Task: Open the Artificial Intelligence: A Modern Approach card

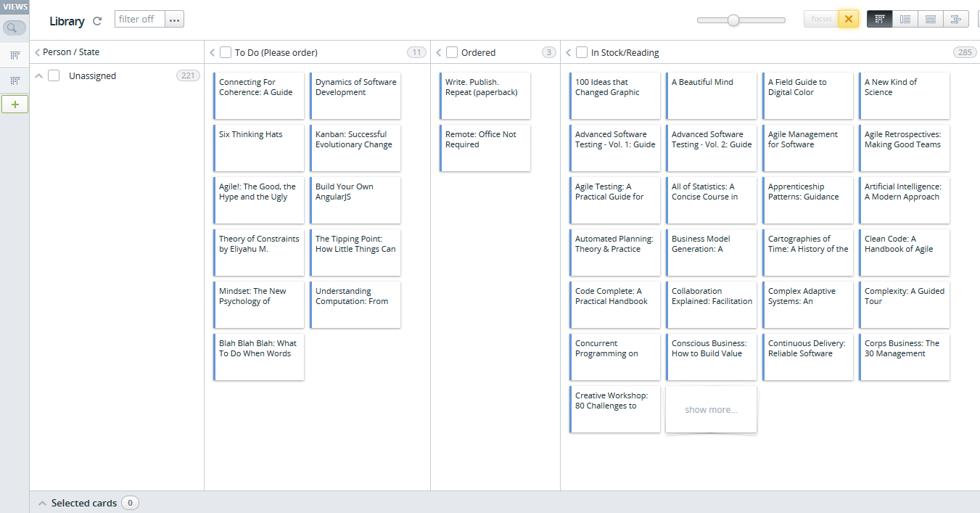Action: [x=905, y=200]
